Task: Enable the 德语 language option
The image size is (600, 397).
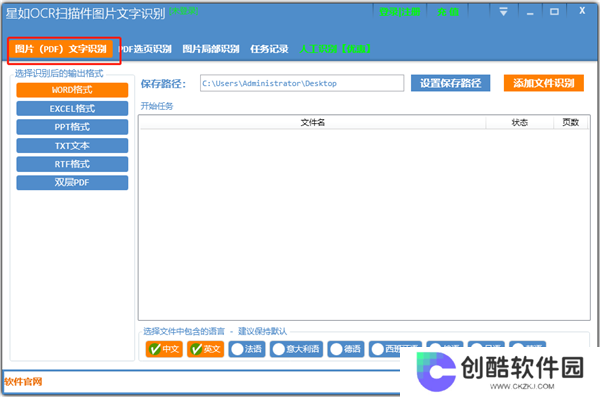Action: (x=346, y=349)
